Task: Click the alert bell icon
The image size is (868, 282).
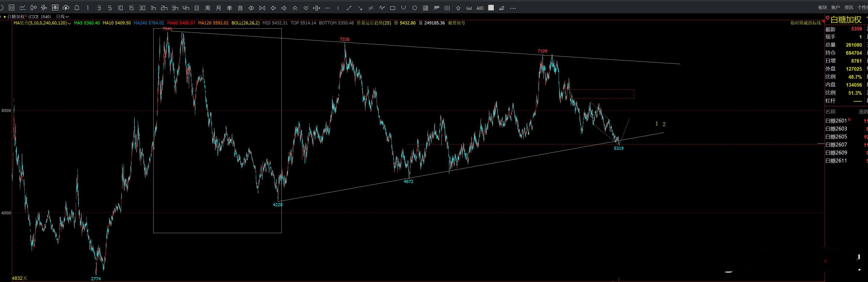Action: coord(77,8)
